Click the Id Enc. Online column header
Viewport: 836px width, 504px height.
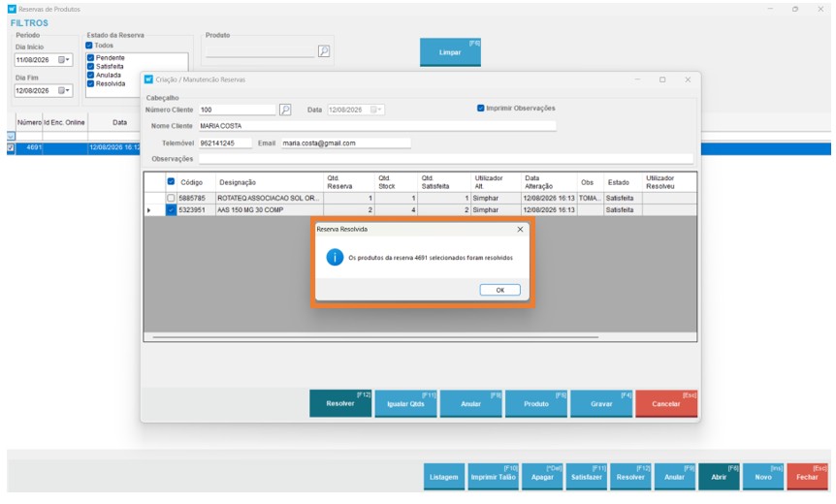tap(65, 122)
